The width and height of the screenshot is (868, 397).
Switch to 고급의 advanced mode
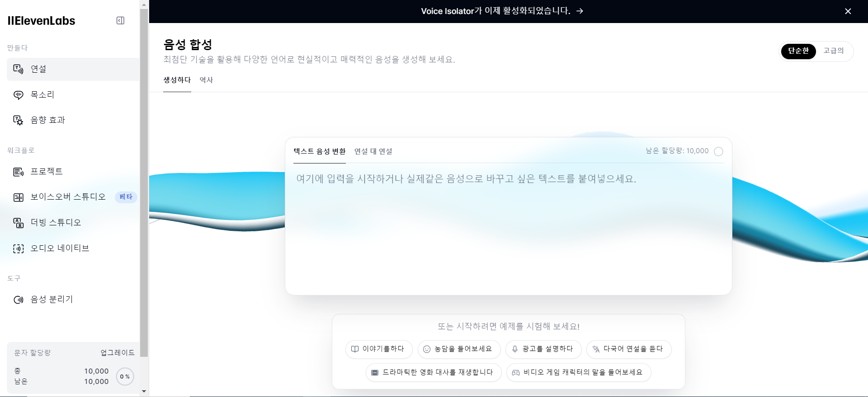(x=833, y=51)
